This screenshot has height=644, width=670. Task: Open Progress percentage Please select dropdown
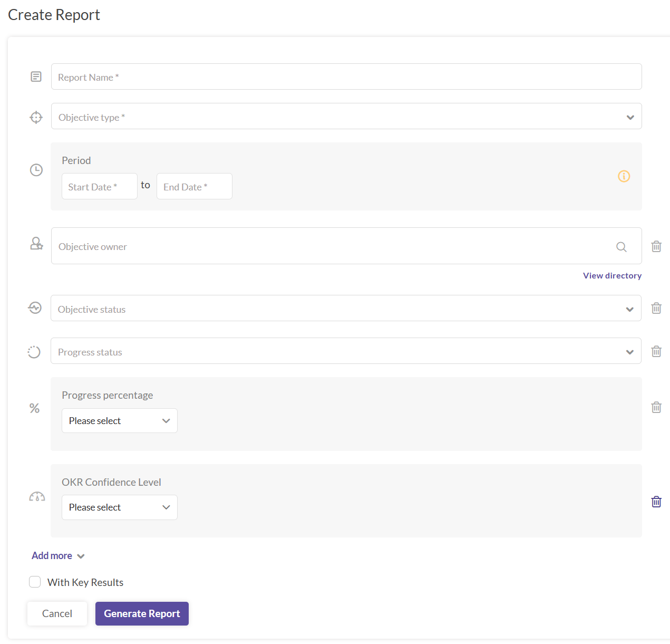(120, 421)
